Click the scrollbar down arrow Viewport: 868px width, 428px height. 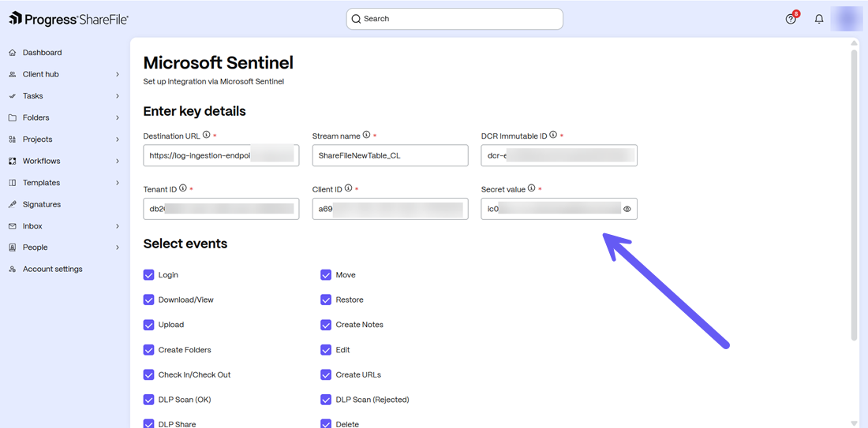[854, 423]
